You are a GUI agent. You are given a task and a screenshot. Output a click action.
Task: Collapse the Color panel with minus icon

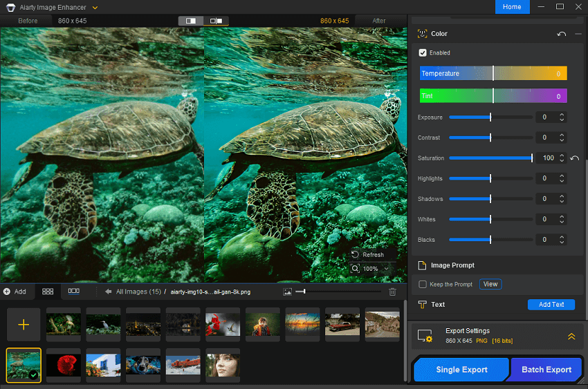coord(578,34)
